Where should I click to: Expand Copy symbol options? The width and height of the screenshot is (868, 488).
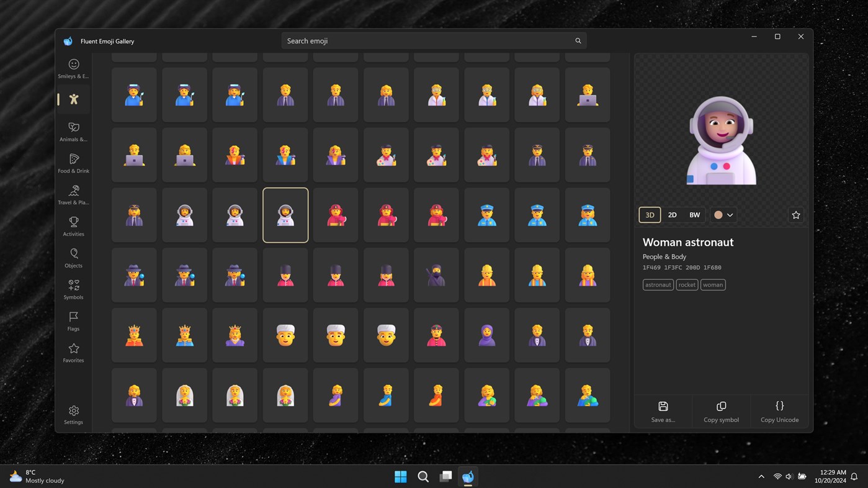[x=721, y=411]
